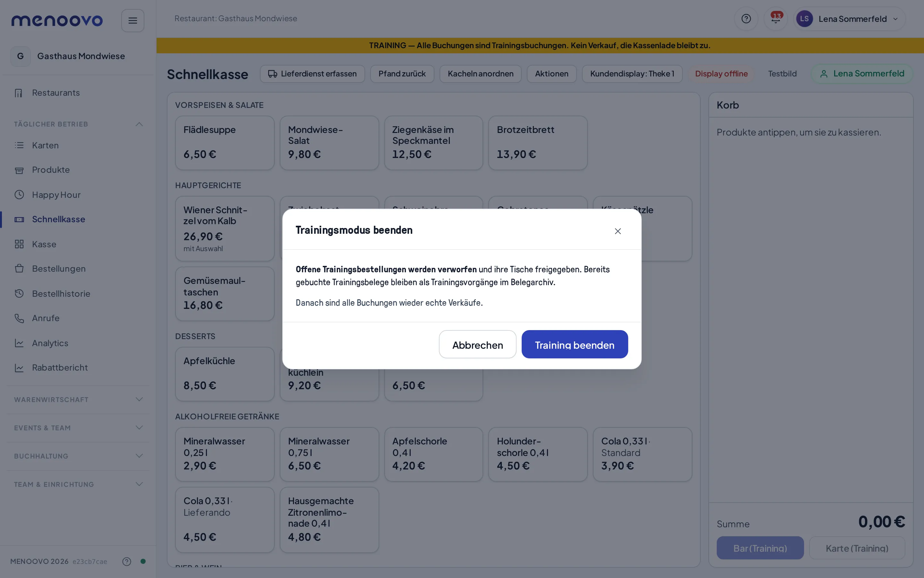Open Analytics in the sidebar
This screenshot has height=578, width=924.
(x=78, y=343)
